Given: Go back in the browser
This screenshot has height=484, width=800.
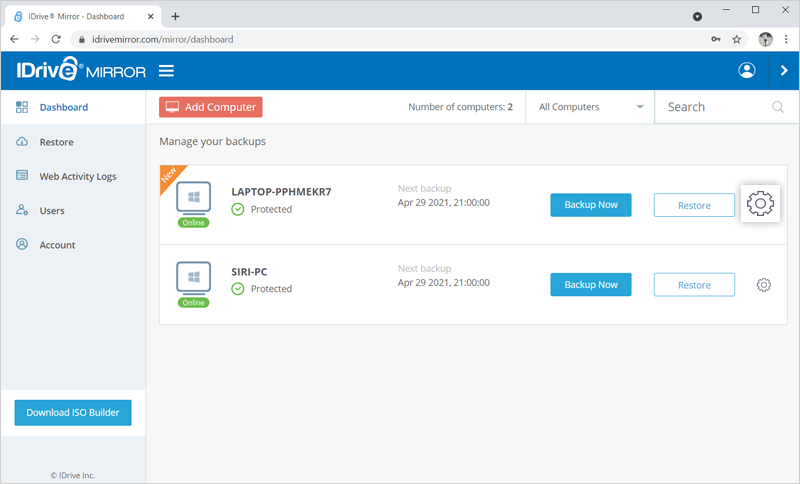Looking at the screenshot, I should pyautogui.click(x=14, y=39).
